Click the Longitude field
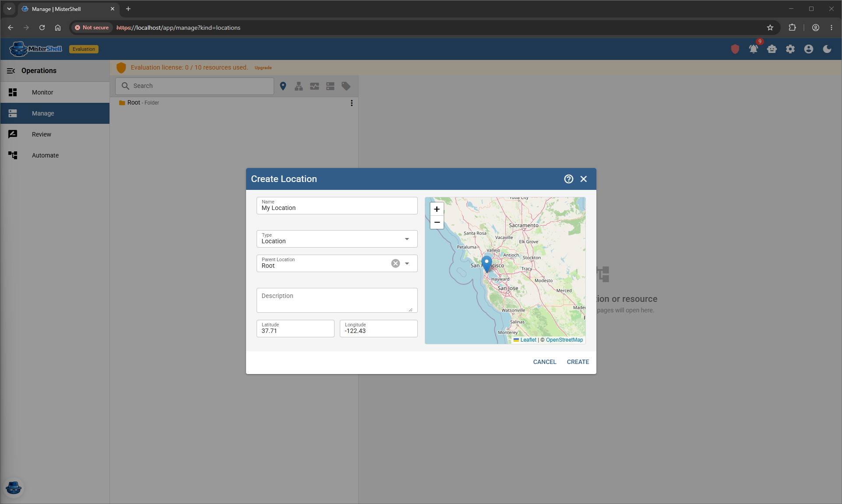Viewport: 842px width, 504px height. [378, 329]
